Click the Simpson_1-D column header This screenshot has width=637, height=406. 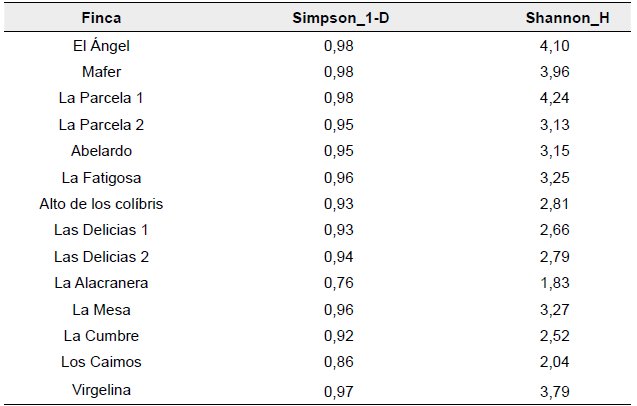pyautogui.click(x=339, y=19)
